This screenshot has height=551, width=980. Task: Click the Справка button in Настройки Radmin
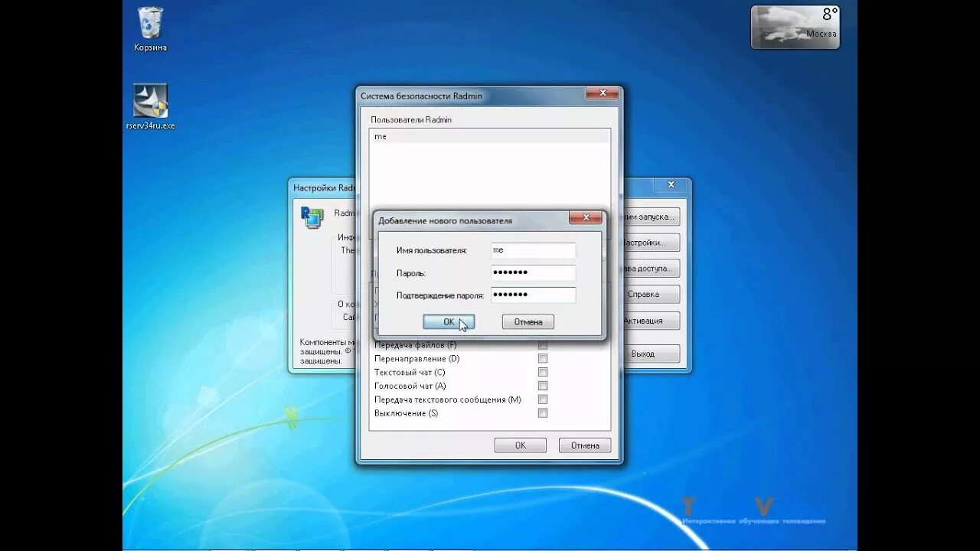[x=652, y=294]
